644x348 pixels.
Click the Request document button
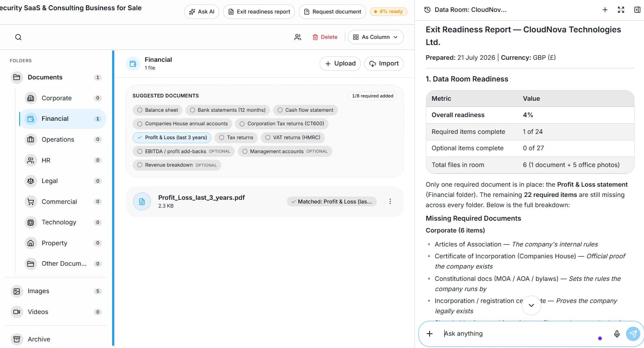(x=333, y=11)
